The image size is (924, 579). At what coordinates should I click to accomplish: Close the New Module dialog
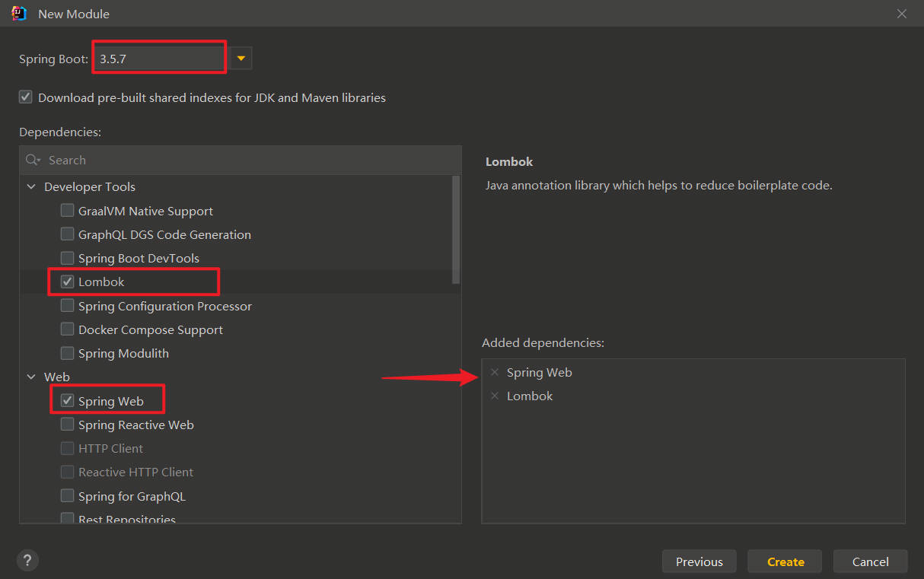(x=902, y=14)
